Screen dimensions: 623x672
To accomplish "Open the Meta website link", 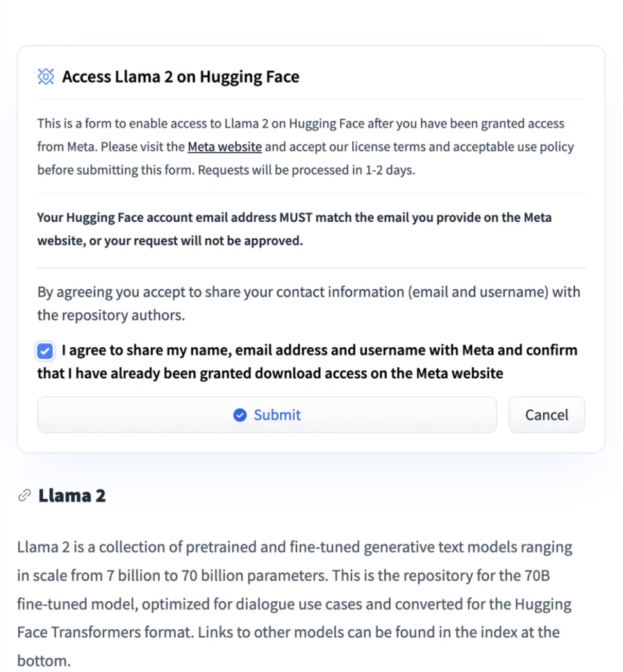I will click(224, 146).
